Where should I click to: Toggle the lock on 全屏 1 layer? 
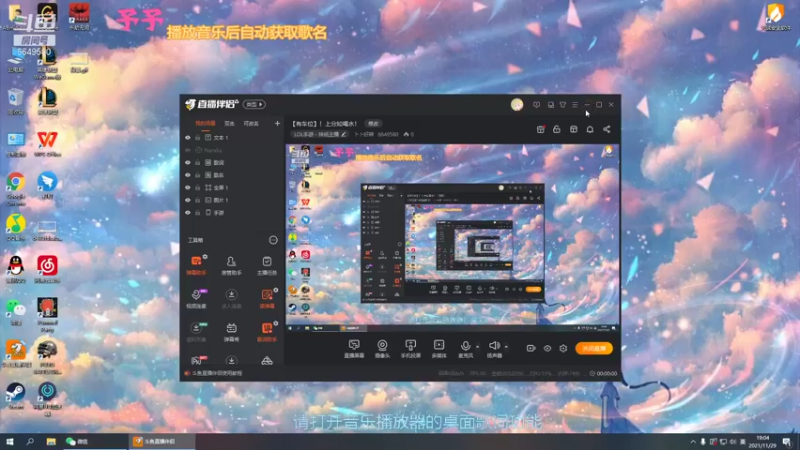pyautogui.click(x=198, y=188)
